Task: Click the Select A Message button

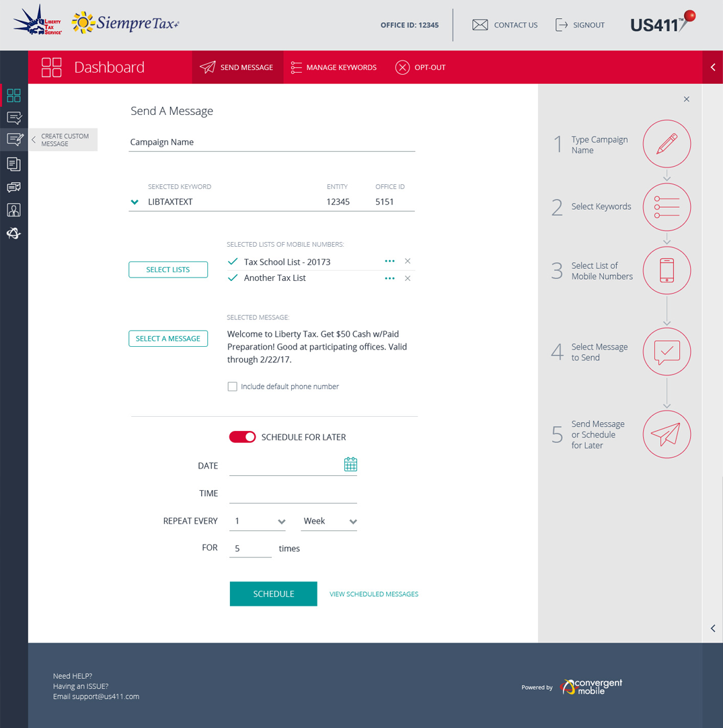Action: coord(168,339)
